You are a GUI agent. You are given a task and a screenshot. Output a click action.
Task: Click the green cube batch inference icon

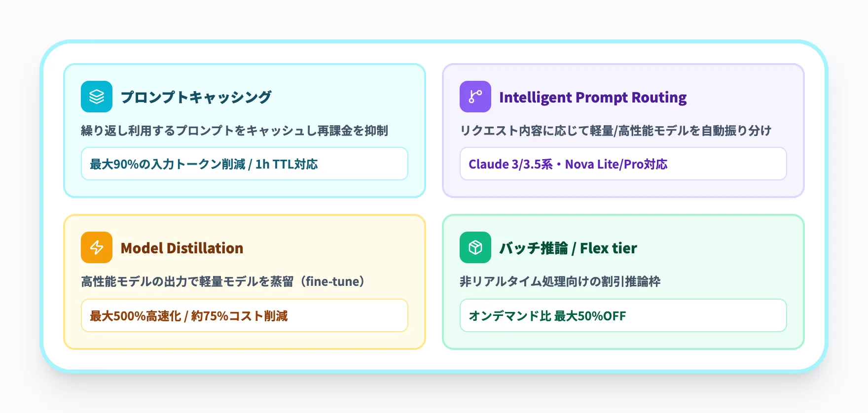point(475,247)
